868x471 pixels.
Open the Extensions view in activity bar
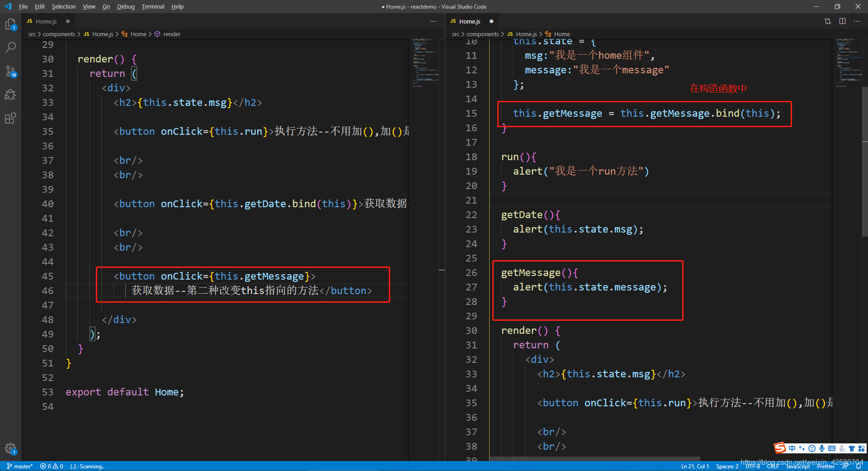(10, 119)
